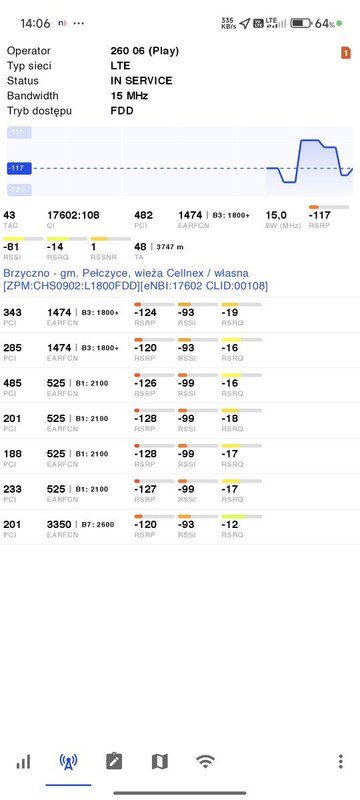Tap the TA 48 | 3747 m value
This screenshot has width=360, height=800.
coord(159,247)
